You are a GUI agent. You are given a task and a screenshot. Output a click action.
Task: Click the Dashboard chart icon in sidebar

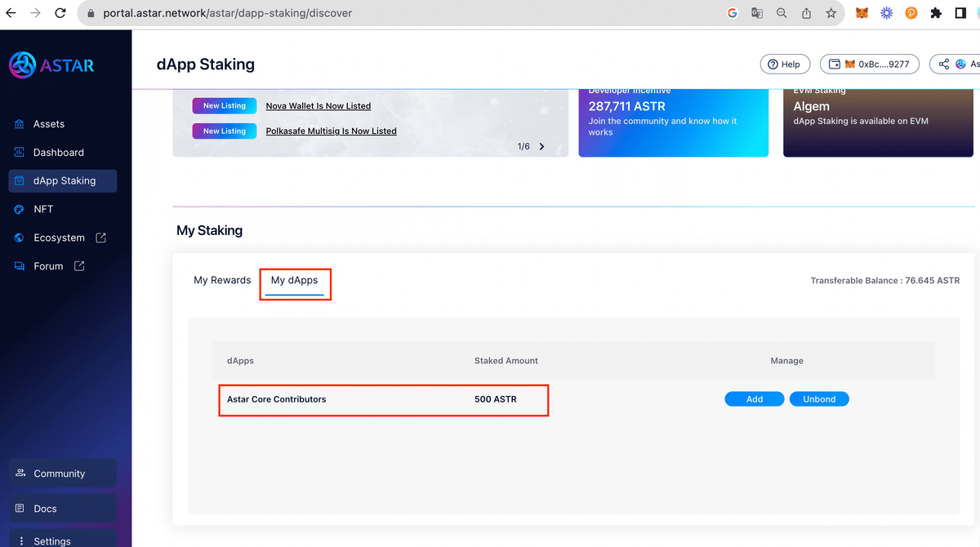tap(20, 153)
